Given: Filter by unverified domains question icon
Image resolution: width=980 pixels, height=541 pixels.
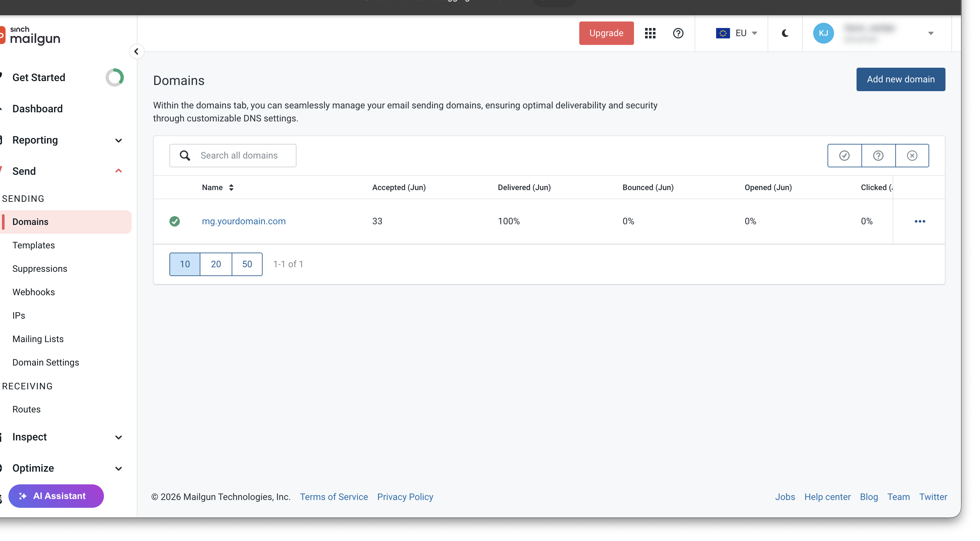Looking at the screenshot, I should (878, 156).
